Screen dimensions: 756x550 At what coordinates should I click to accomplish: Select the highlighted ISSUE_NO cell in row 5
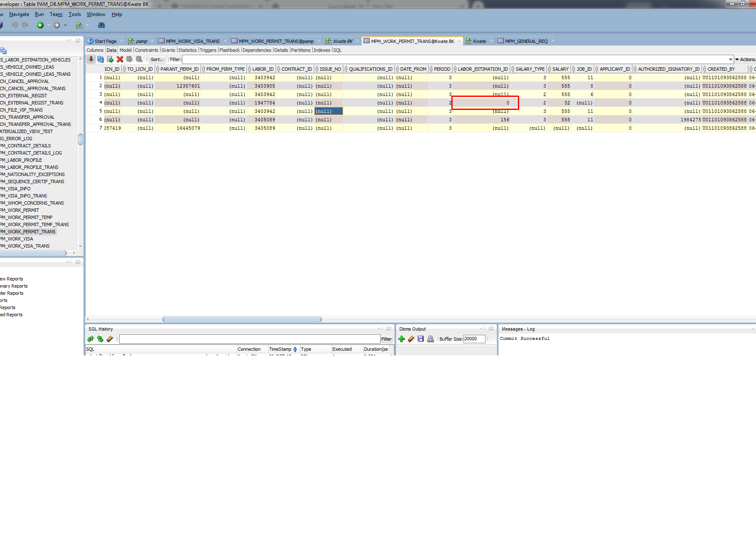[x=329, y=111]
